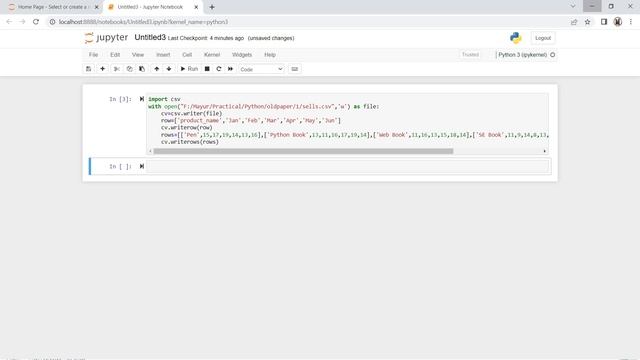Click the 'cv.writerows(rows)' code line
Image resolution: width=640 pixels, height=360 pixels.
click(190, 142)
